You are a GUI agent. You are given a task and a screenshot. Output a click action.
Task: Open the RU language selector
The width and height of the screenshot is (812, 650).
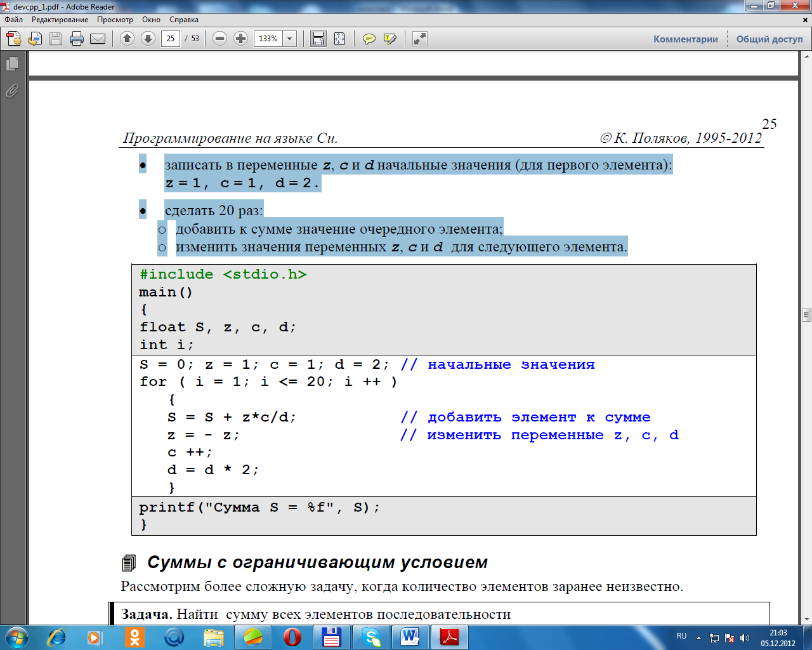[x=681, y=636]
